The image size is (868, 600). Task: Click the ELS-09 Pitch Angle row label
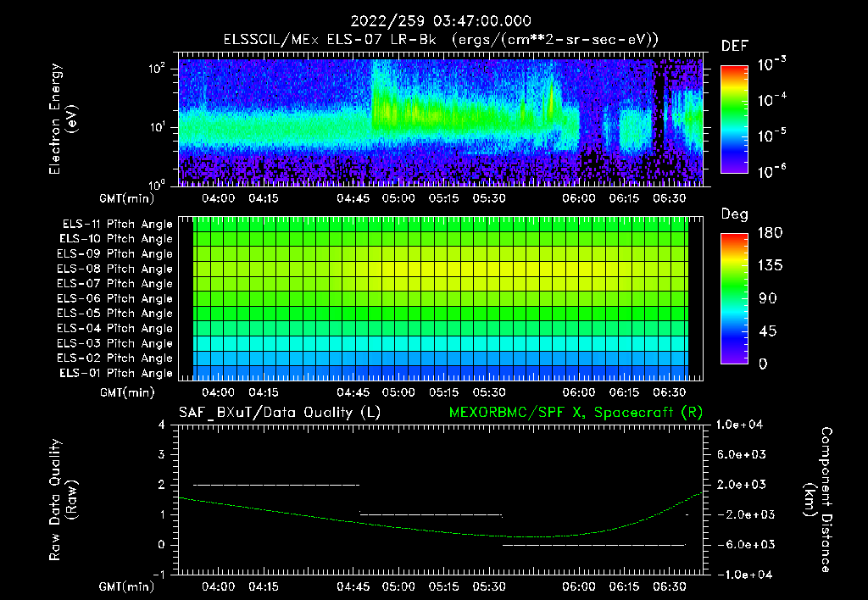(x=114, y=254)
